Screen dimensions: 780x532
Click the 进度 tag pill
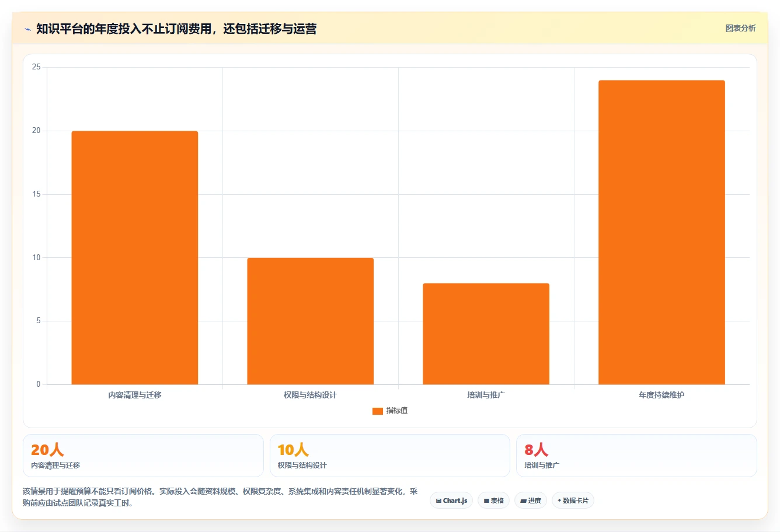coord(530,501)
